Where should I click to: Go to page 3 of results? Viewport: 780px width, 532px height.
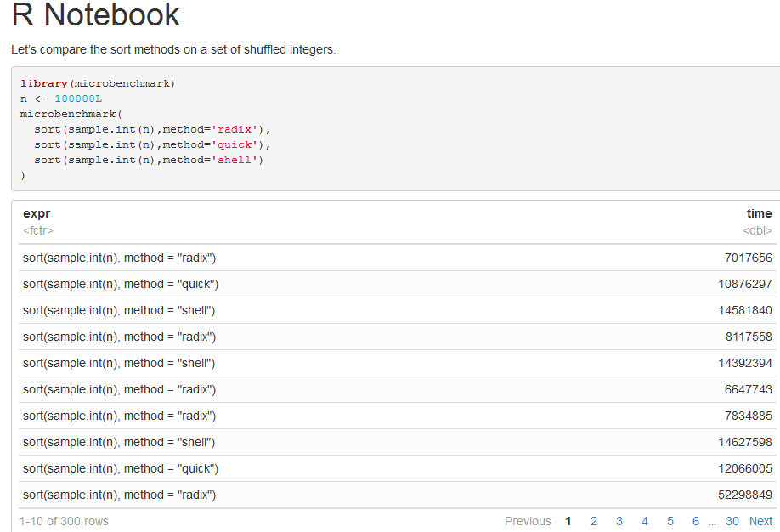(x=619, y=521)
